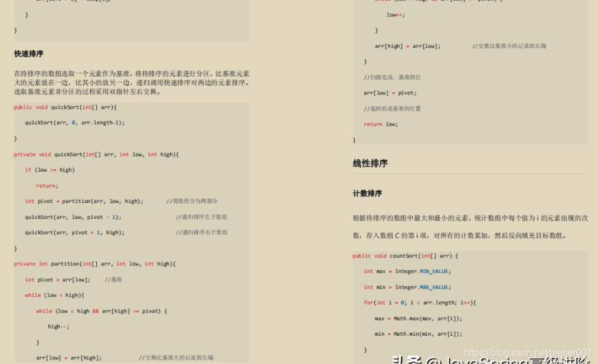Click the subheading 计数排序
This screenshot has height=364, width=598.
tap(367, 194)
